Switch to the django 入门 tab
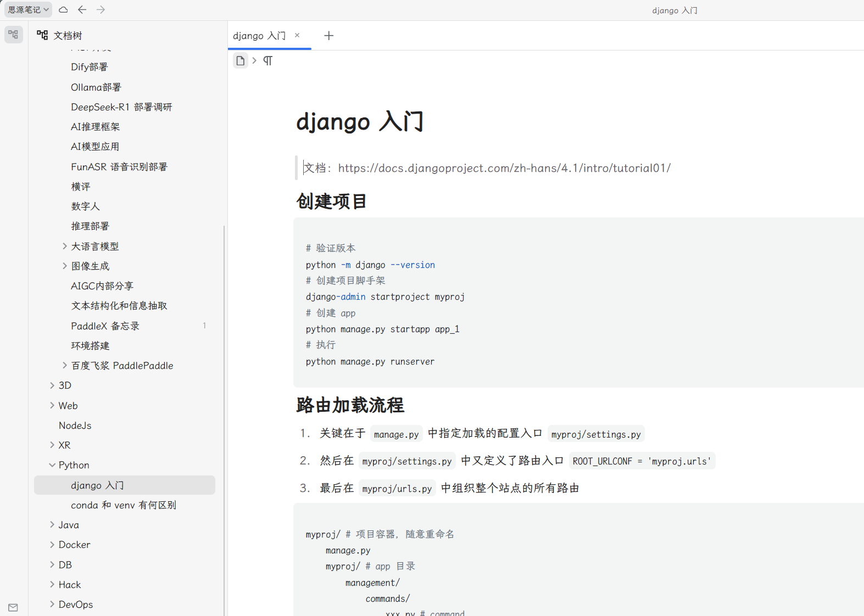 point(259,36)
